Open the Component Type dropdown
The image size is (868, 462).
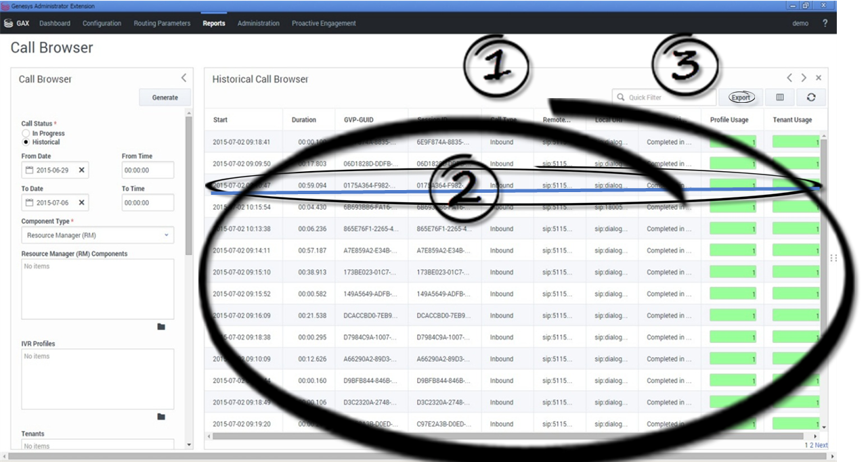tap(97, 235)
